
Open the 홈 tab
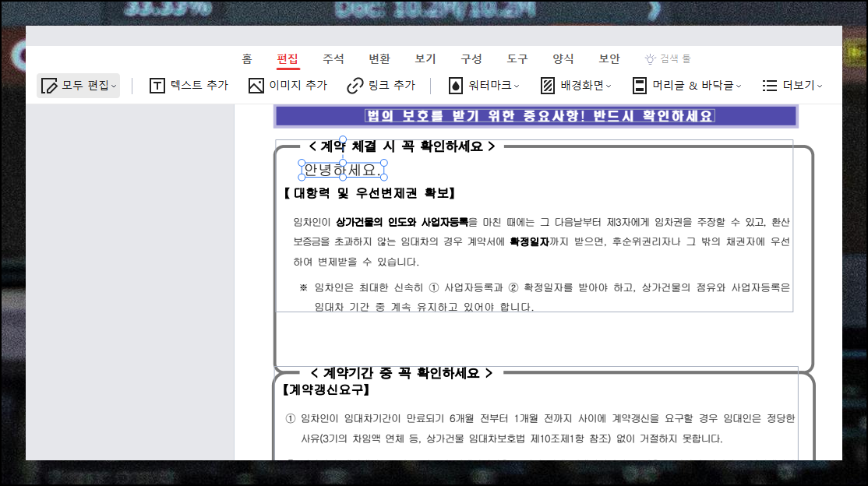point(247,58)
